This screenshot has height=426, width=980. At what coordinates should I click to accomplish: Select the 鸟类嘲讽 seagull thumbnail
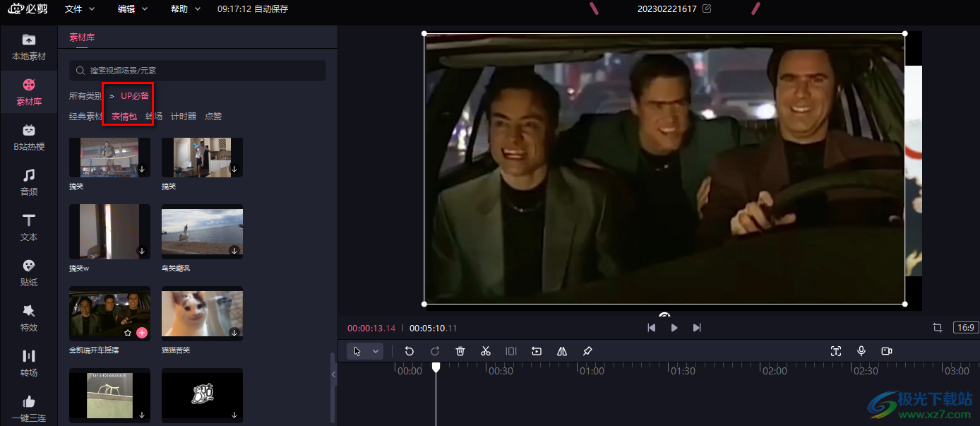(202, 232)
